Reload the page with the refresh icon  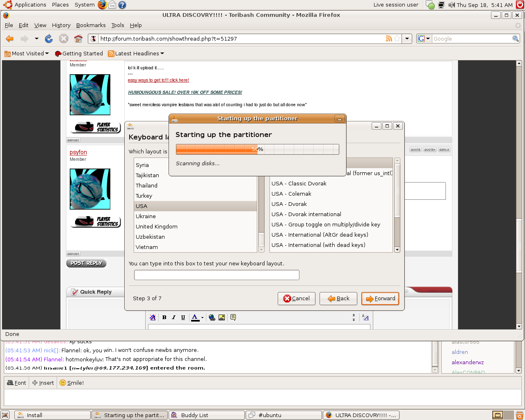(x=49, y=39)
